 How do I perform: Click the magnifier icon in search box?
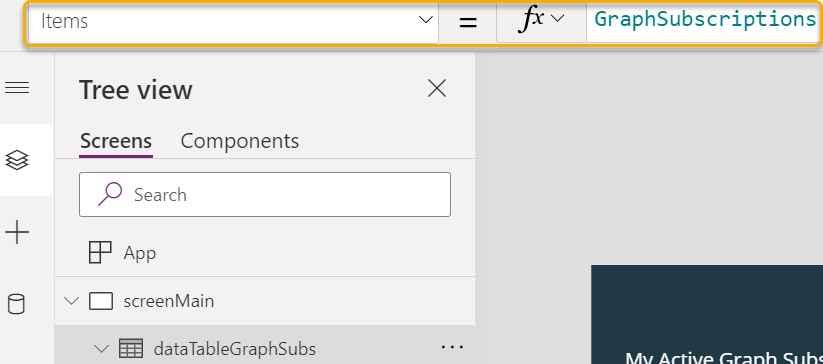click(x=110, y=194)
